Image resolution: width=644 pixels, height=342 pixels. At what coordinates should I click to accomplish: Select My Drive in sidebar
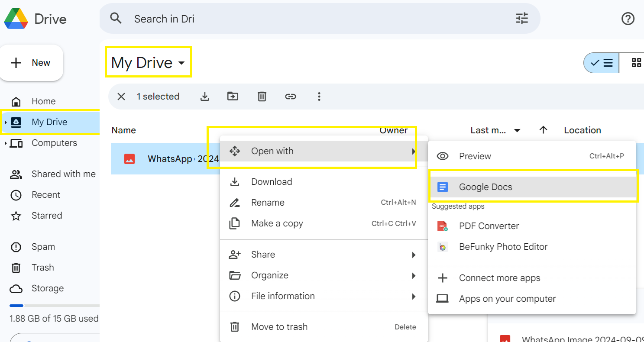click(x=49, y=122)
